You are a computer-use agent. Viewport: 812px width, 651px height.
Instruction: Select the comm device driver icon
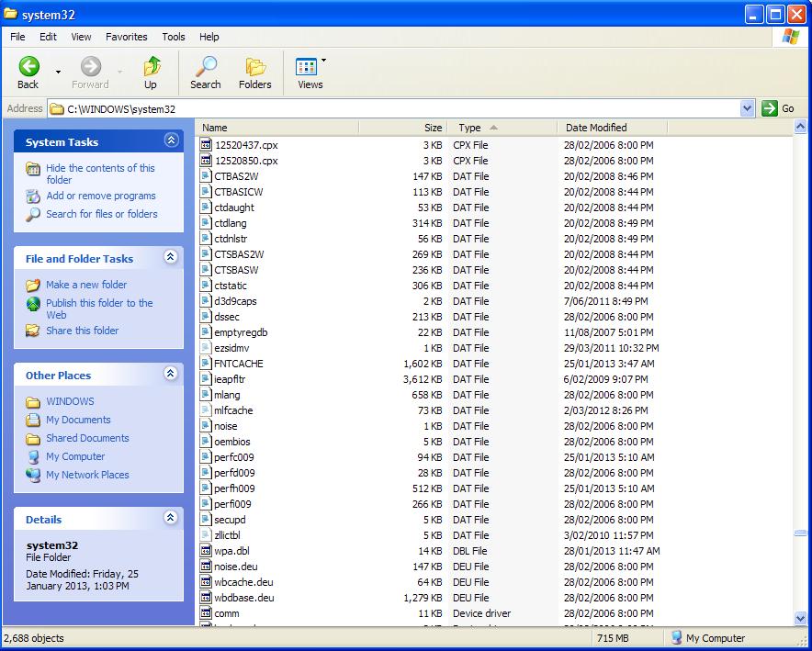coord(206,613)
